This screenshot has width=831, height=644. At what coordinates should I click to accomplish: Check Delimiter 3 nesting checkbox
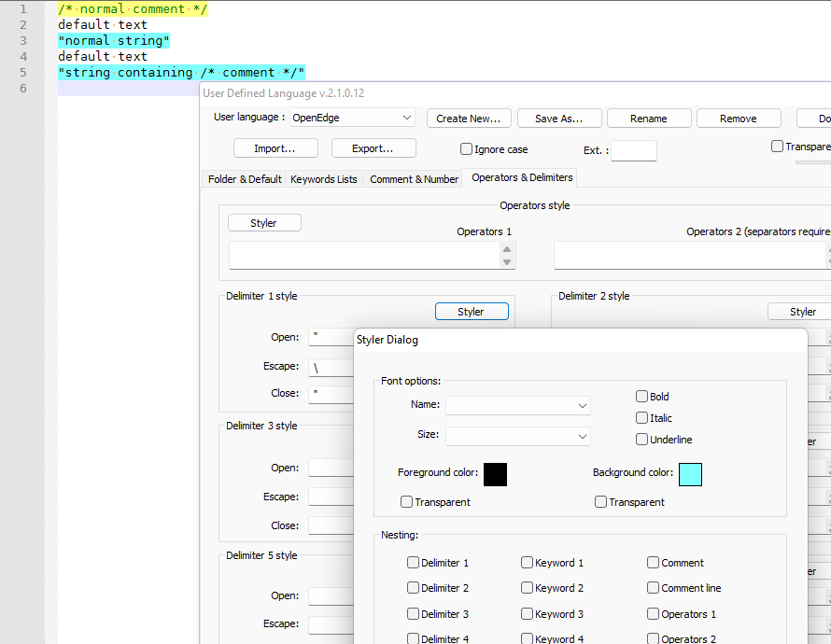[x=413, y=613]
